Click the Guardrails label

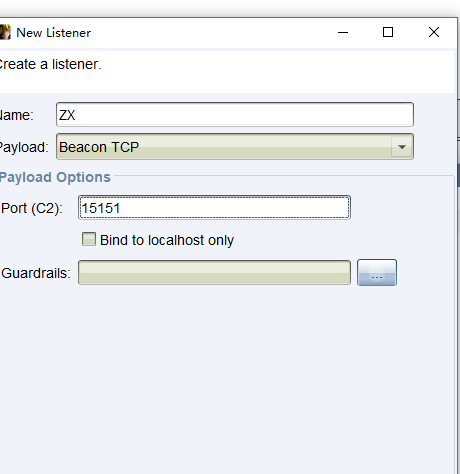(x=36, y=273)
